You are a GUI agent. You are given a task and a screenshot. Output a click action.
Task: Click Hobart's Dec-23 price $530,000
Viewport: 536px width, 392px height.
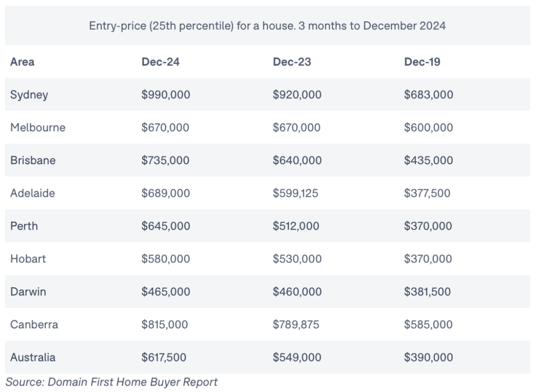pos(297,259)
